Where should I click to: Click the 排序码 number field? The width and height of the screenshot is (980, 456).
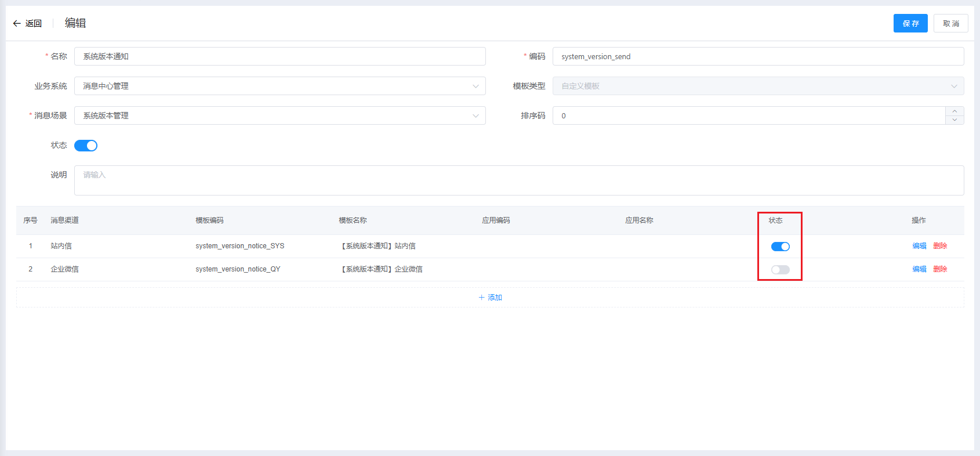pyautogui.click(x=748, y=115)
